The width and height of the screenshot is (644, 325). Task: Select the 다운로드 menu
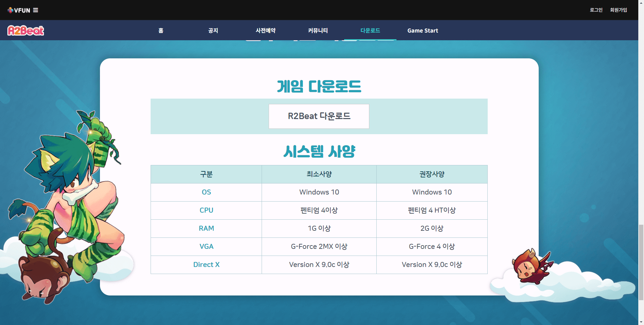(370, 31)
